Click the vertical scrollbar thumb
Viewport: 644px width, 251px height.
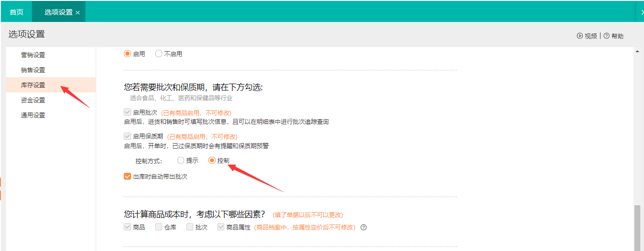(x=637, y=228)
